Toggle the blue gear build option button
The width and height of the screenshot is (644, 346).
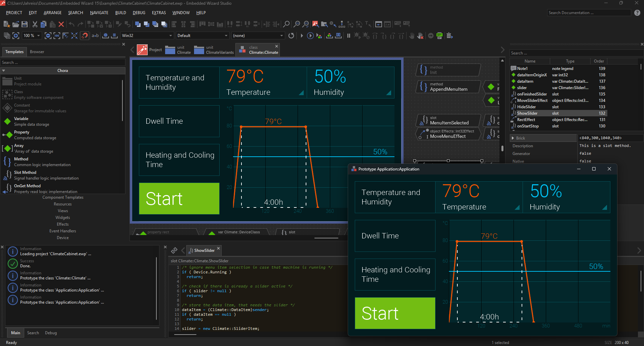click(x=106, y=36)
